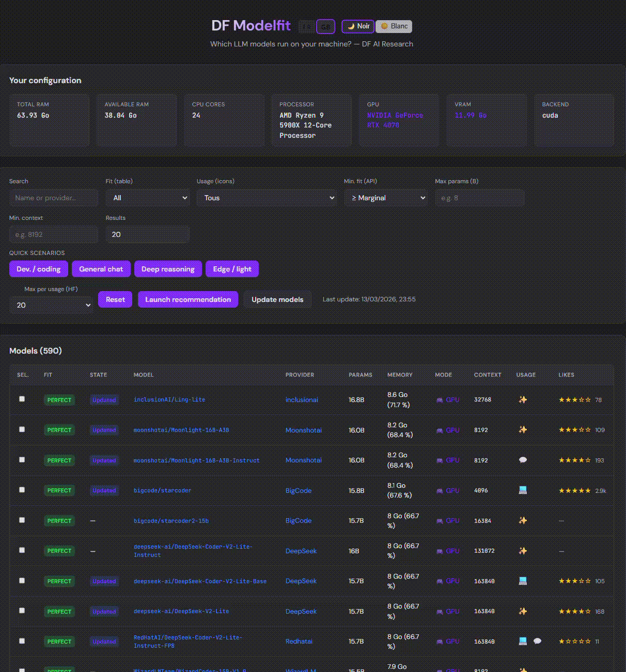Tick the checkbox for bigcode/starcoder row
This screenshot has height=672, width=626.
pyautogui.click(x=22, y=490)
